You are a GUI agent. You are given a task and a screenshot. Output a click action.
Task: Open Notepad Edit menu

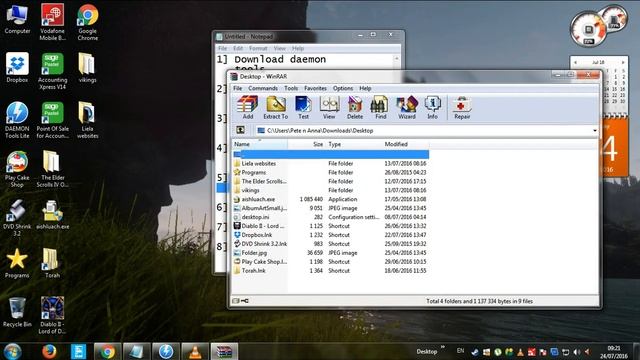point(238,48)
